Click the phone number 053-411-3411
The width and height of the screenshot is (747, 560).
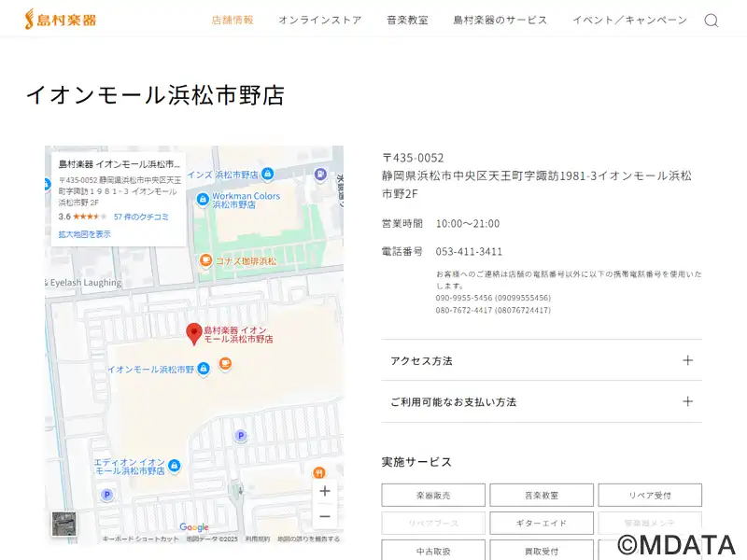click(x=469, y=251)
